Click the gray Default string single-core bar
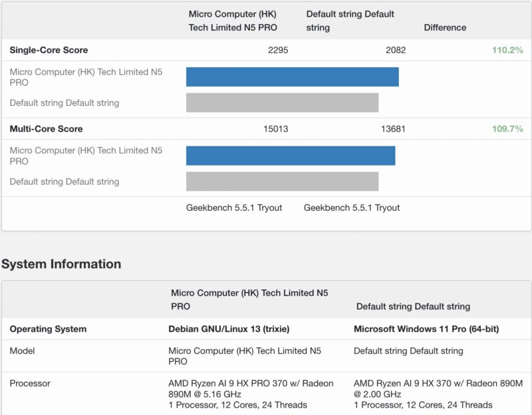This screenshot has height=415, width=532. click(x=283, y=103)
